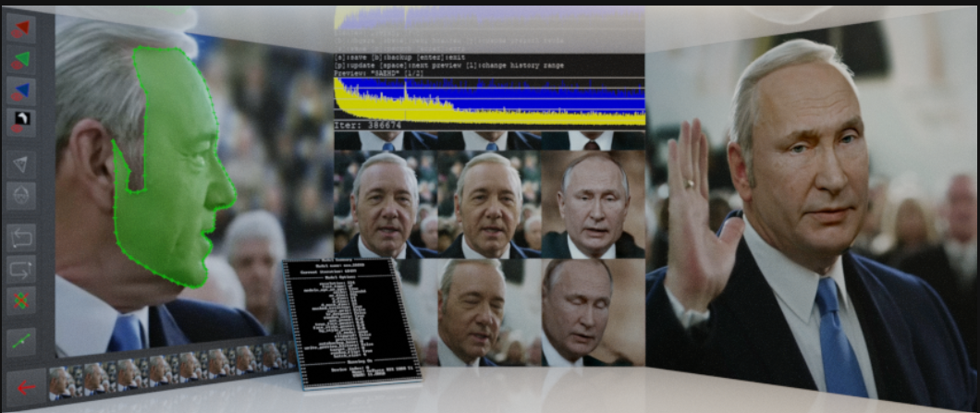
Task: Click the undo polygon action icon
Action: point(21,238)
